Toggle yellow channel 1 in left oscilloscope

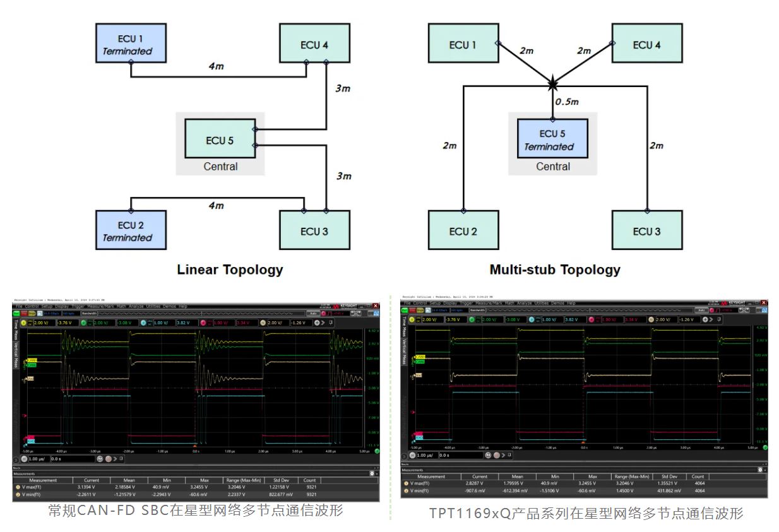(x=25, y=322)
